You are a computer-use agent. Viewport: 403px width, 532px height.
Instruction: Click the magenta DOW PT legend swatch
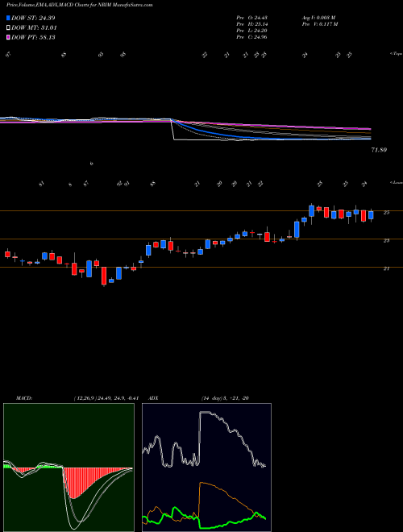(x=8, y=37)
